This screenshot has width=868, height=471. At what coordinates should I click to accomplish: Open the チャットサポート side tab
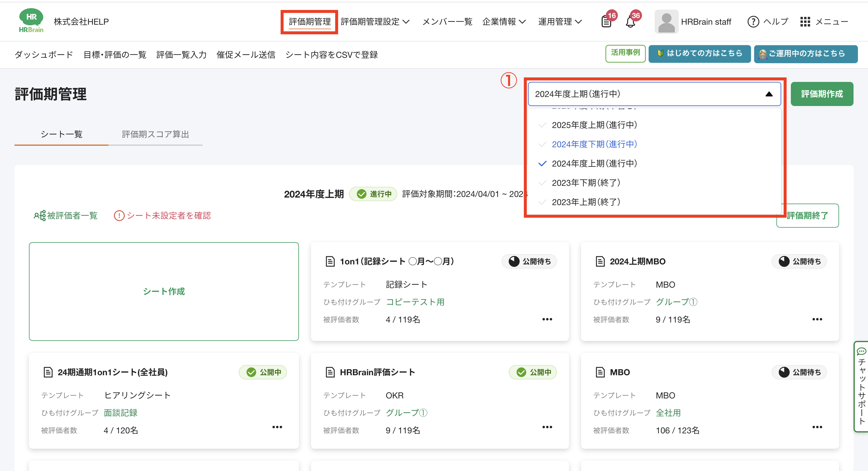coord(861,386)
